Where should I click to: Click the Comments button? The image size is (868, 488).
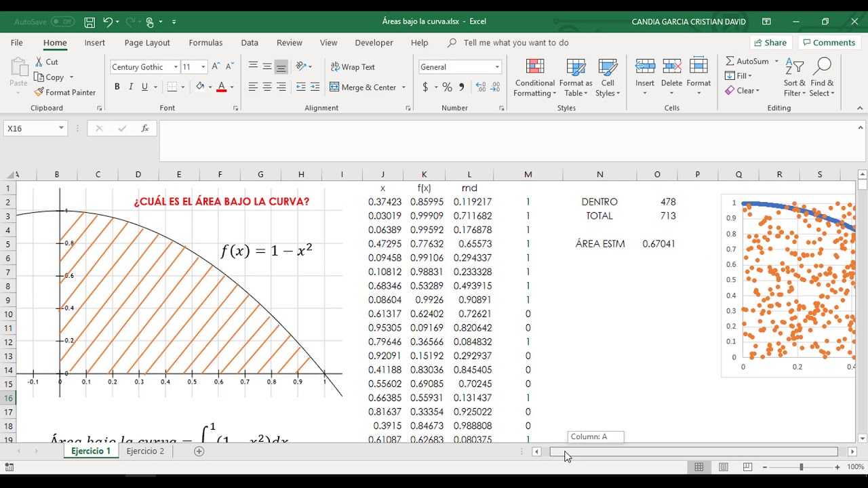[828, 43]
